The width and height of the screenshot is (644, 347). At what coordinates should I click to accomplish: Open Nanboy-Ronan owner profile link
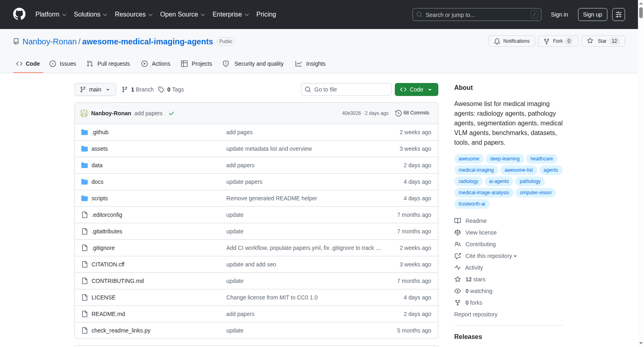click(x=50, y=42)
